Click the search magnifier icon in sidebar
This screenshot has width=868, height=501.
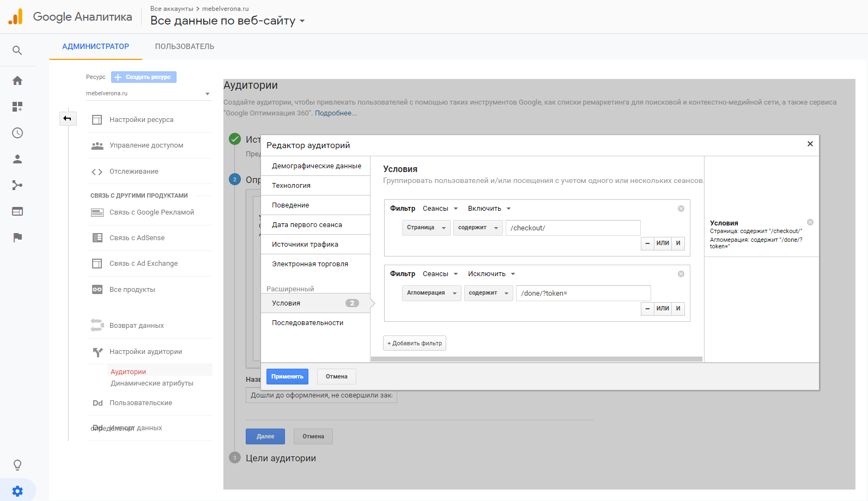(17, 51)
